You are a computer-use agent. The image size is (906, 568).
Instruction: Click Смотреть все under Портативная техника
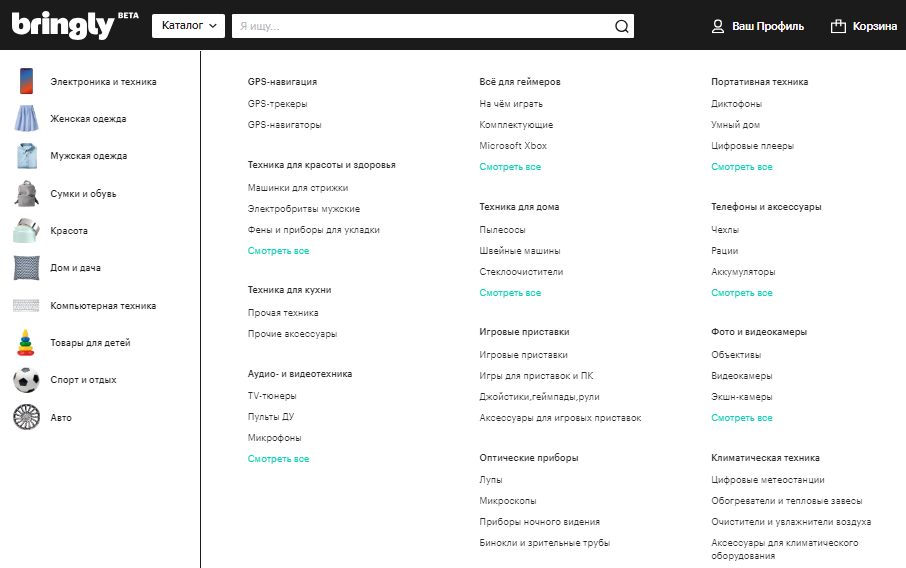coord(742,166)
